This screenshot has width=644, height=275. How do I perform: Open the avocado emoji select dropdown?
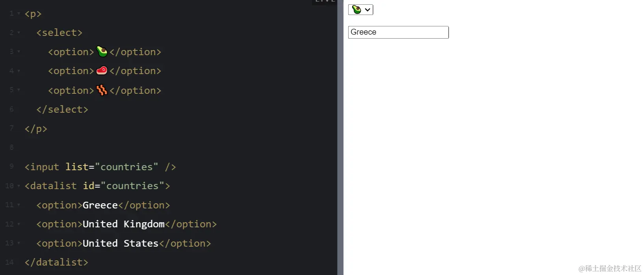[x=360, y=9]
